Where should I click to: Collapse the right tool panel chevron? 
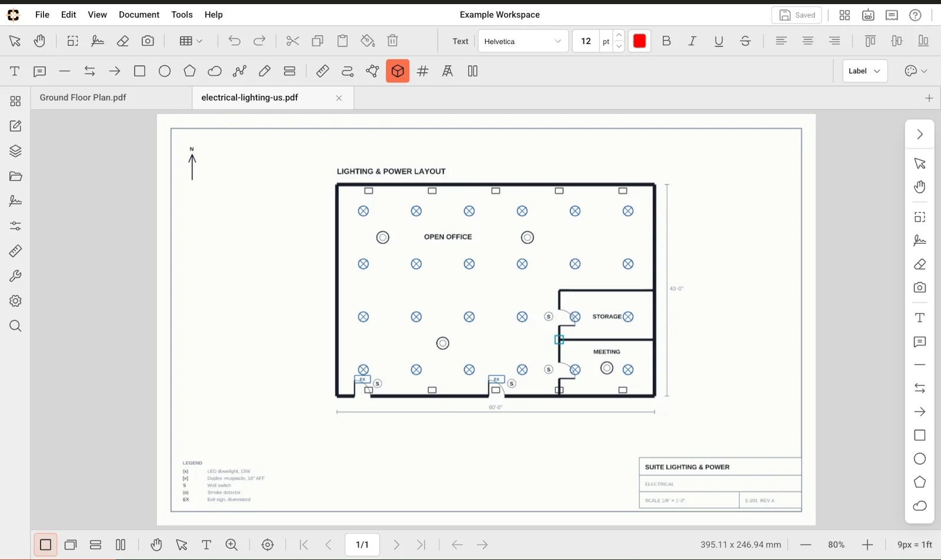coord(920,135)
